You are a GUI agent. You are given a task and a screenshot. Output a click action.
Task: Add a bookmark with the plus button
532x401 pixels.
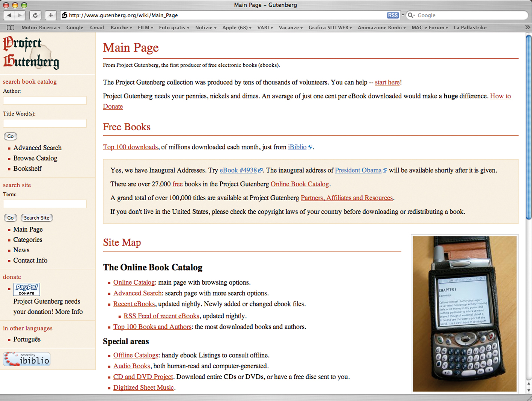(x=51, y=15)
